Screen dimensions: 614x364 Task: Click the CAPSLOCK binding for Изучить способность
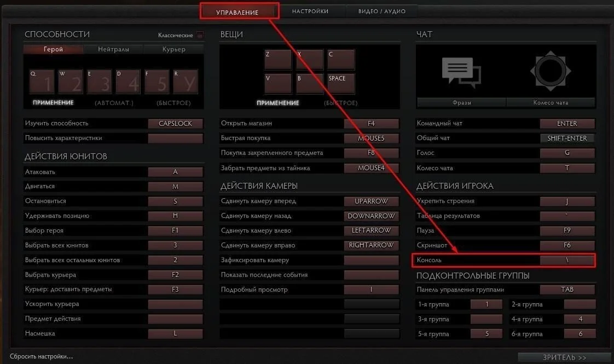click(176, 123)
